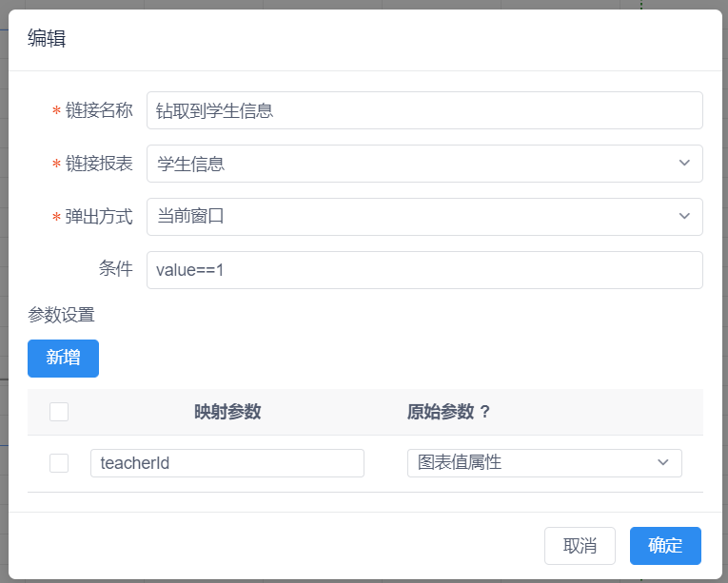Click the 弹出方式 field label
This screenshot has height=583, width=728.
point(99,217)
